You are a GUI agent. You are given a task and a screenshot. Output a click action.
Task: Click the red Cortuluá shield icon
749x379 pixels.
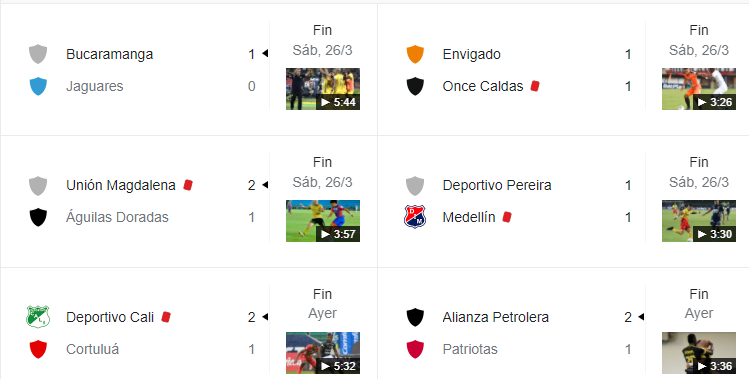tap(38, 349)
